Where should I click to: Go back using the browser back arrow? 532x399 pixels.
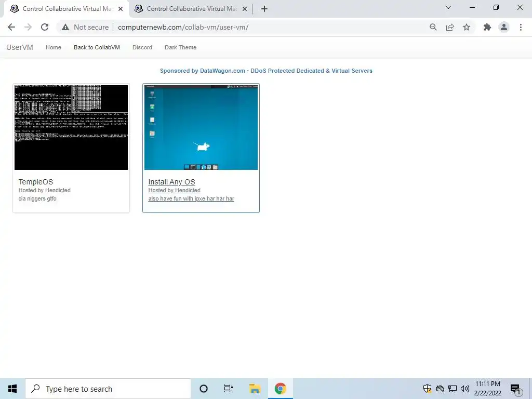[11, 27]
